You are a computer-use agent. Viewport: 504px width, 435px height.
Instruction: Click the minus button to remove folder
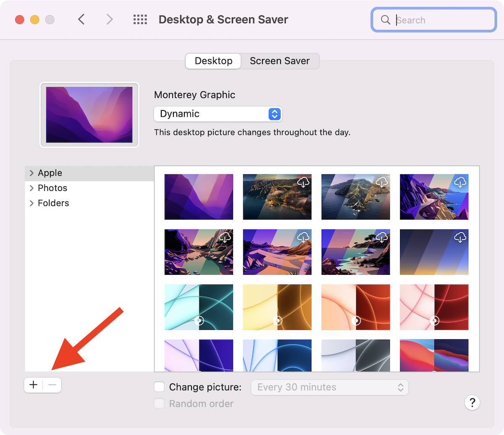click(x=52, y=385)
